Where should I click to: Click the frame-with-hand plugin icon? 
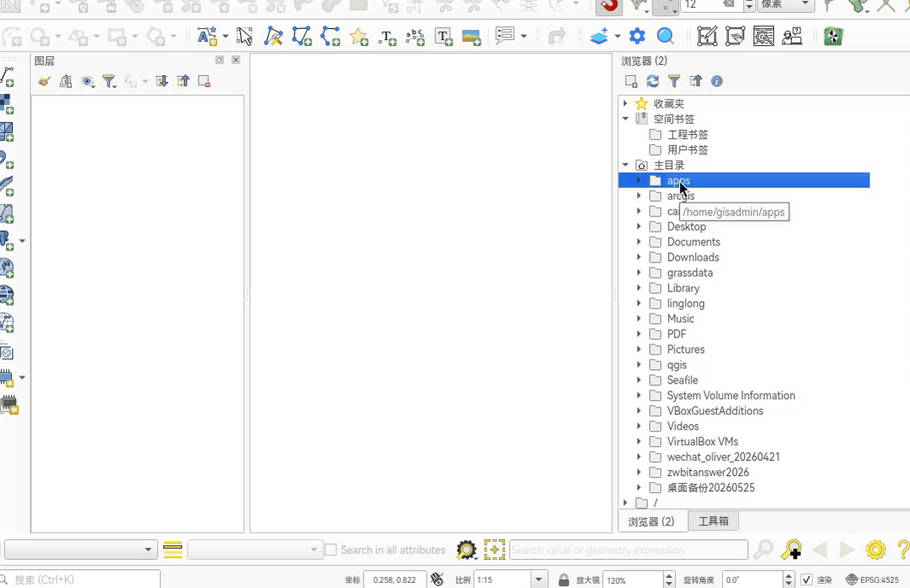pyautogui.click(x=735, y=37)
